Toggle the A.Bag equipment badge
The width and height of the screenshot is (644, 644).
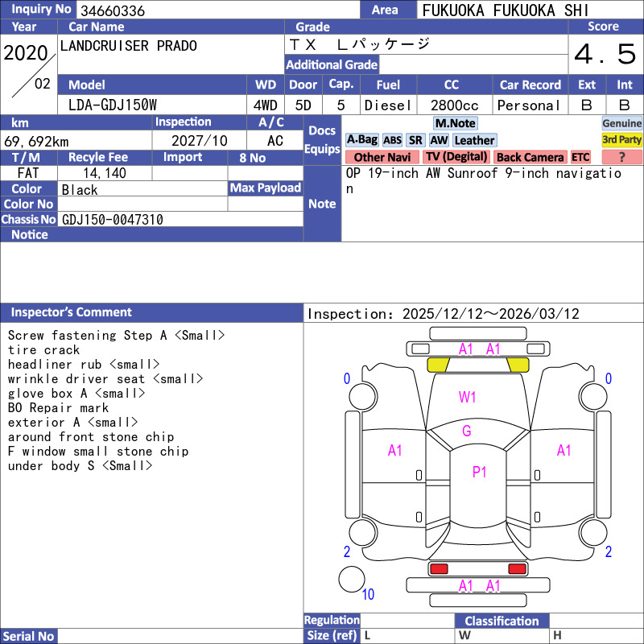[x=361, y=140]
